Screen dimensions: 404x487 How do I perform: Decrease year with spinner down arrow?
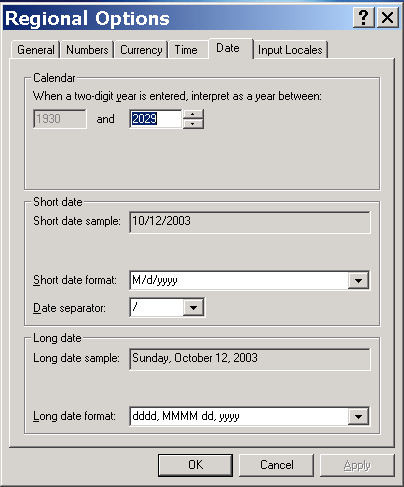coord(193,124)
